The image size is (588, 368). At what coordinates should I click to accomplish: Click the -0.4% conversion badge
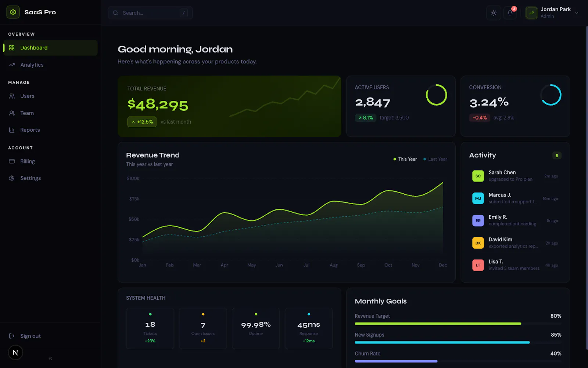point(480,118)
